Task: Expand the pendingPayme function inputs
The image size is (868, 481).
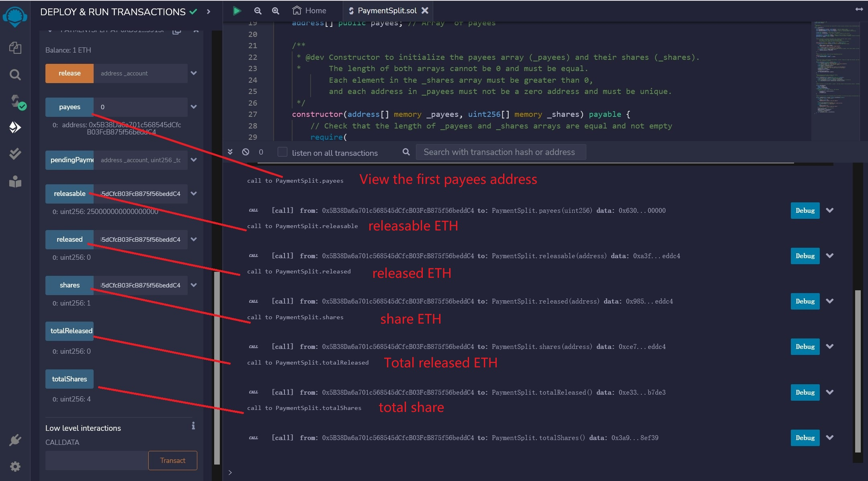Action: click(194, 160)
